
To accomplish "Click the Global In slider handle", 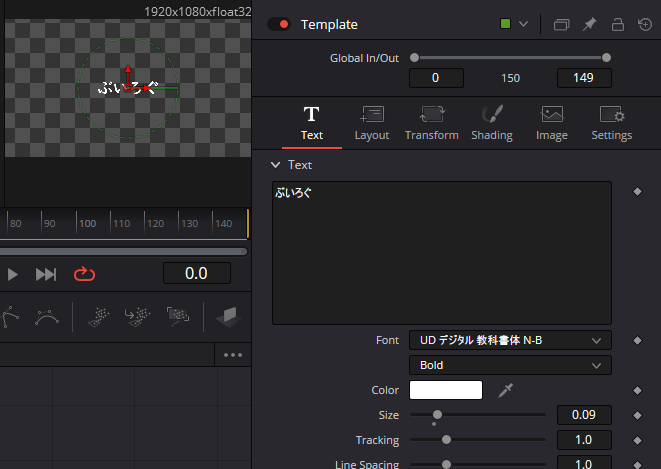I will pos(414,58).
